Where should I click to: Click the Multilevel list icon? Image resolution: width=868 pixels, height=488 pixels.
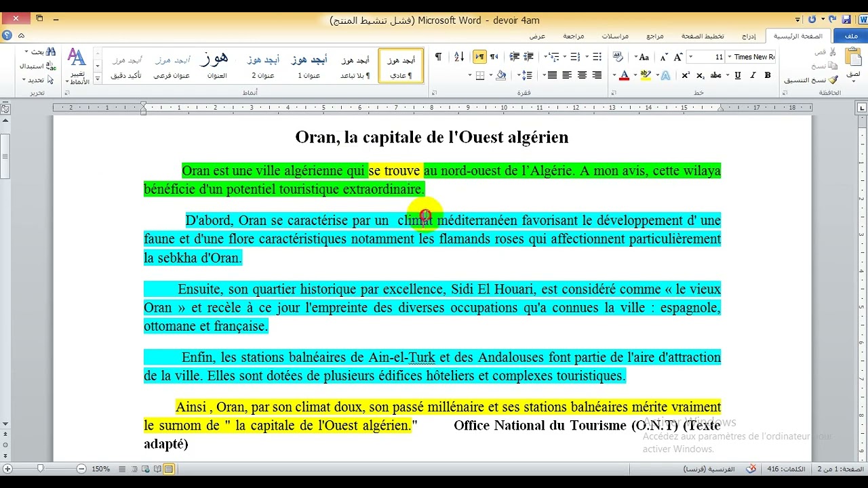(555, 57)
